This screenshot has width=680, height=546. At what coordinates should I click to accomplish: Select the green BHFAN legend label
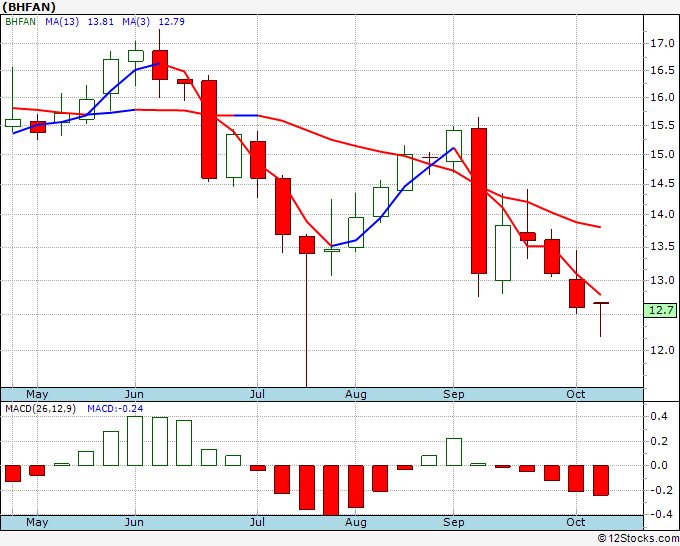(x=20, y=21)
